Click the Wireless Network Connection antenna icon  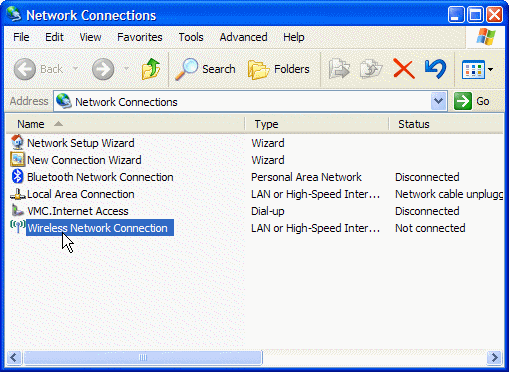click(x=17, y=227)
